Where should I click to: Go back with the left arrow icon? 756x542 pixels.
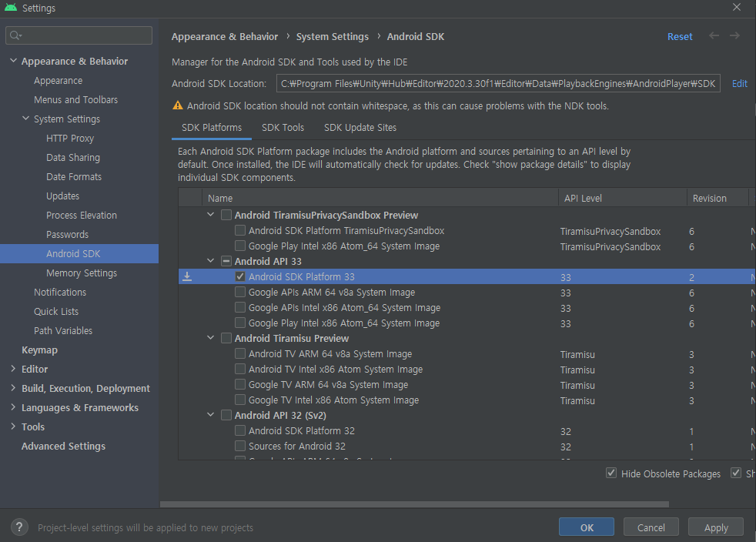[714, 35]
